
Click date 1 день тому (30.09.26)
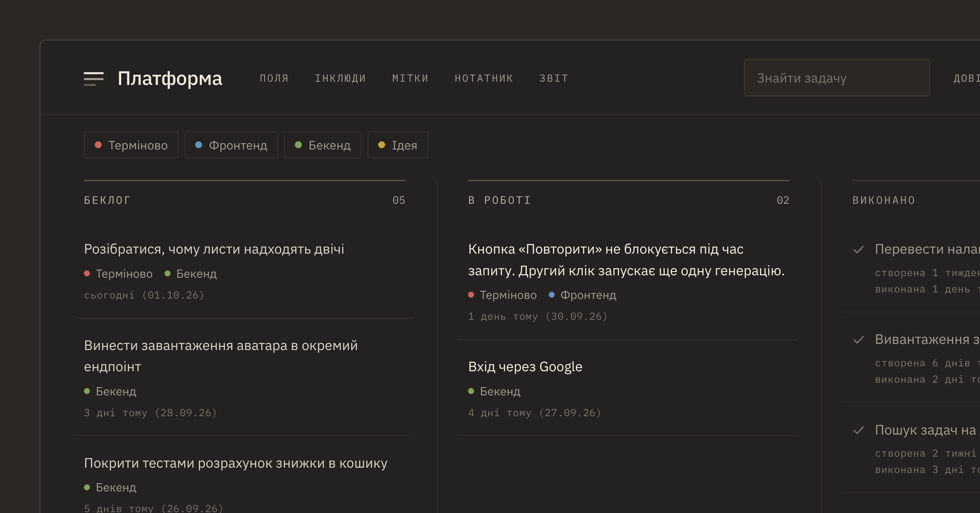538,317
